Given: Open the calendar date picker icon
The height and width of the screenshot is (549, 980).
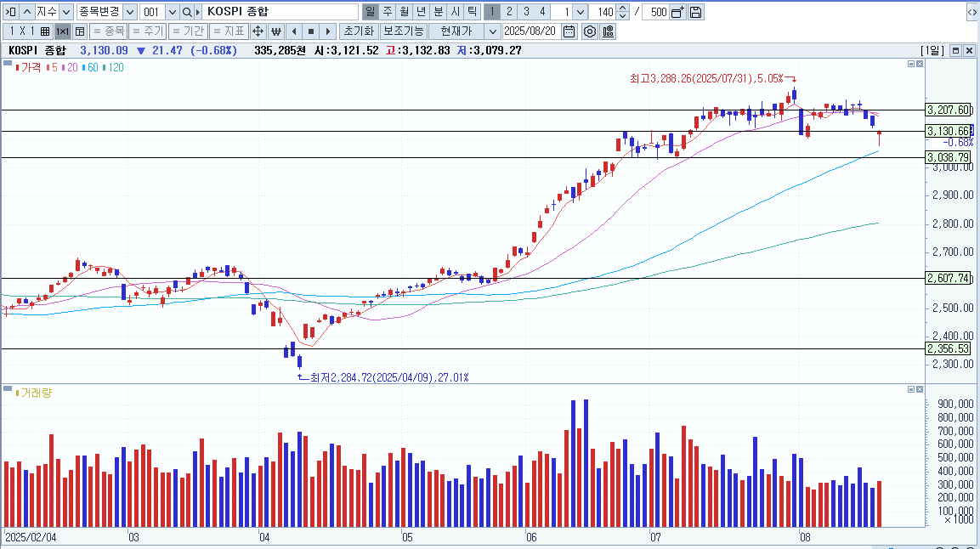Looking at the screenshot, I should coord(569,31).
